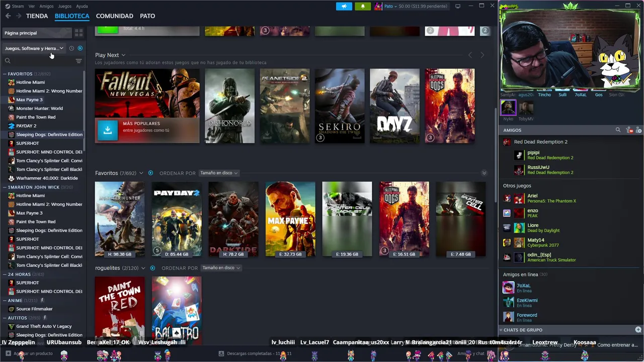Screen dimensions: 644x362
Task: Open the PATO profile tab
Action: [147, 16]
